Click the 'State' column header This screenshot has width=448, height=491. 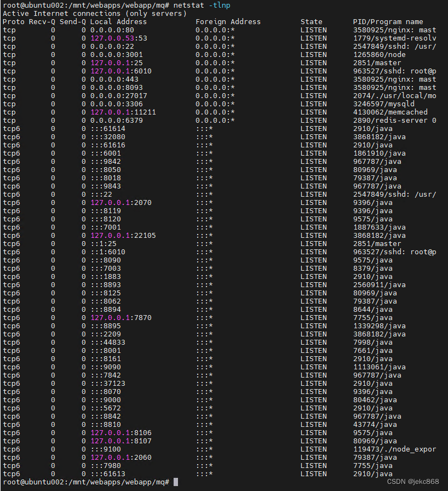click(x=311, y=21)
